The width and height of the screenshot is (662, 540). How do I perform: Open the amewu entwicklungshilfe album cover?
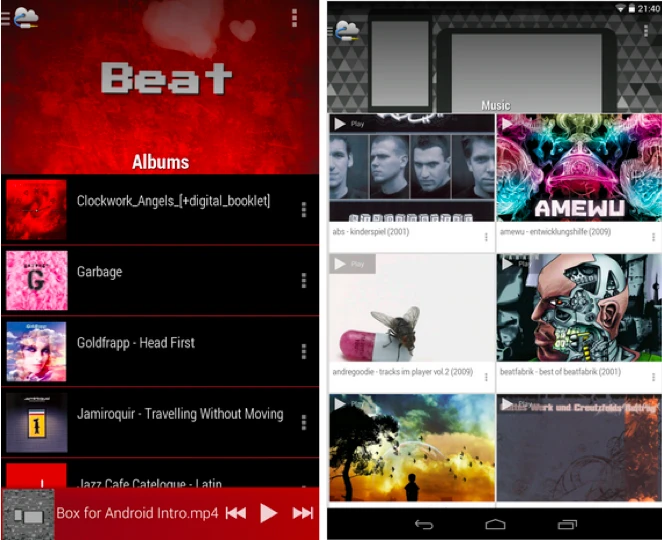click(578, 168)
